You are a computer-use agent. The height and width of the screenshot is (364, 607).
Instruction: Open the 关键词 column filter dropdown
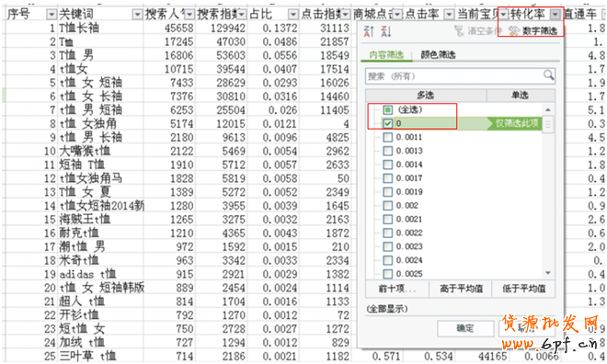click(137, 15)
